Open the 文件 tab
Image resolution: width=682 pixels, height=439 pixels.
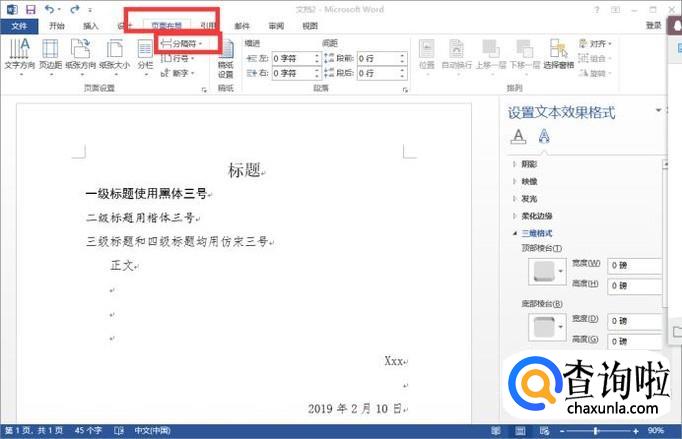pos(19,26)
